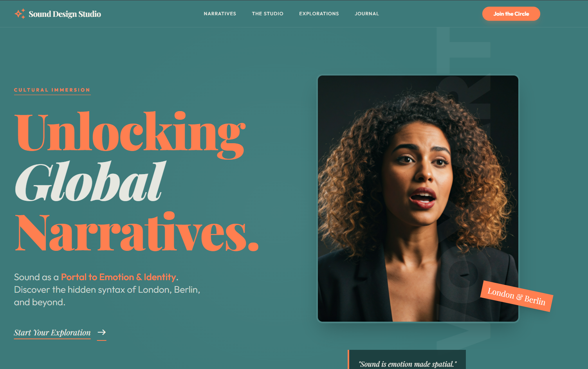Open the Sound Design Studio home link
This screenshot has height=369, width=588.
point(58,14)
